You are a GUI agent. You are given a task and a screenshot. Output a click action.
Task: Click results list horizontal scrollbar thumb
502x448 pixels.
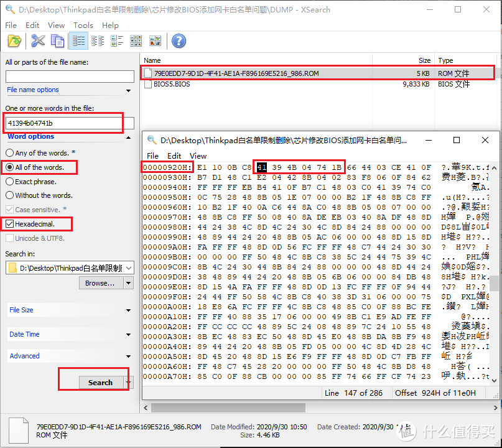[228, 408]
